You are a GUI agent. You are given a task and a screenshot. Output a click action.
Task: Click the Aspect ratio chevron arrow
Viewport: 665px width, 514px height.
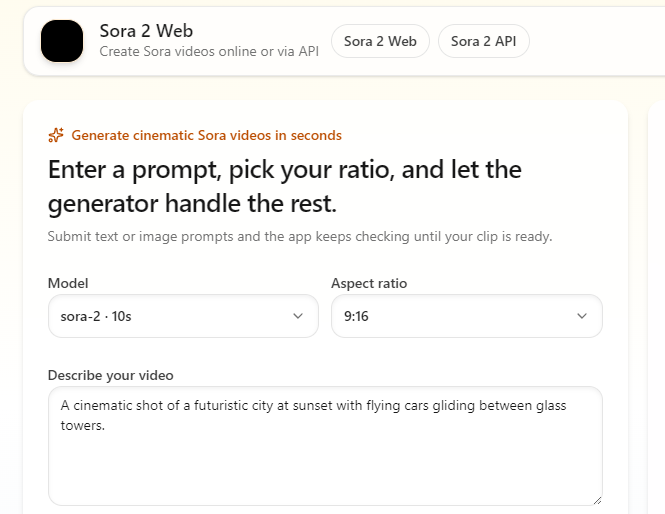(x=582, y=316)
